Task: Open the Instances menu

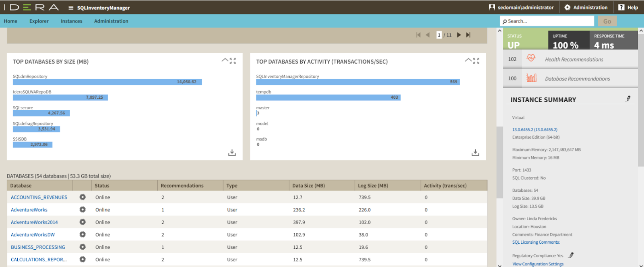Action: [72, 21]
